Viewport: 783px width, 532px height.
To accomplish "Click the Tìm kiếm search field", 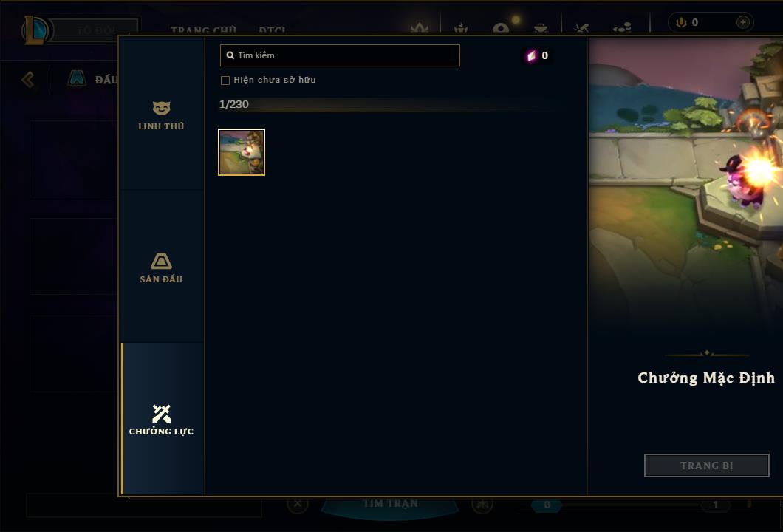I will click(x=340, y=55).
